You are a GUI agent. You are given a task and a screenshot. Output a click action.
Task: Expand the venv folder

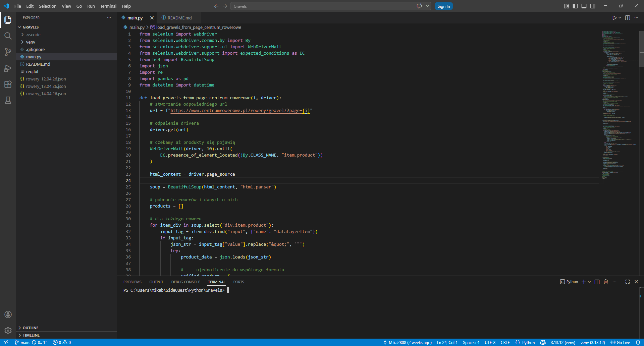click(31, 42)
